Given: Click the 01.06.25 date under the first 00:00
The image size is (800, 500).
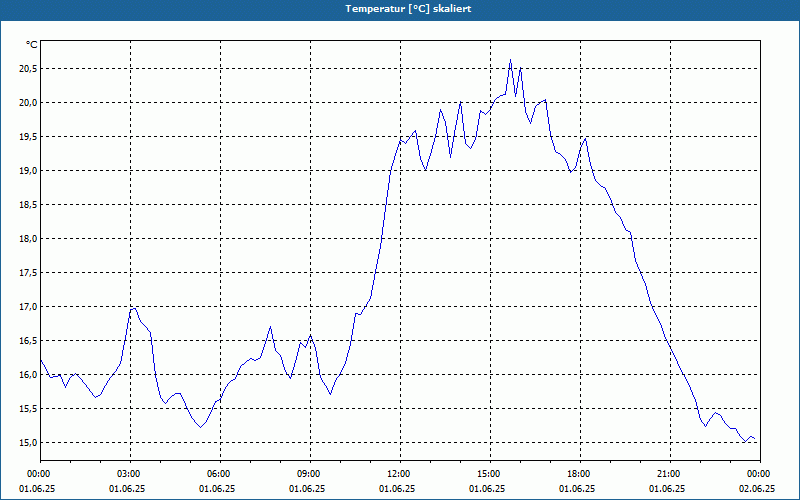Looking at the screenshot, I should tap(37, 489).
